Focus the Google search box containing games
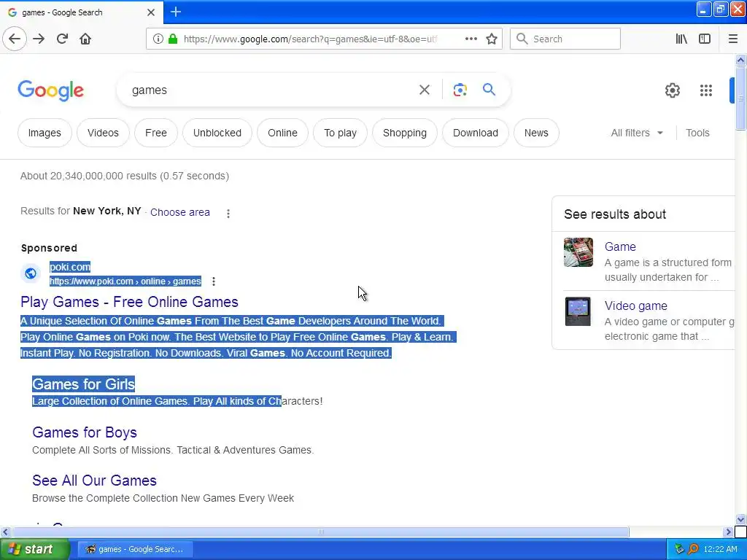 (271, 90)
